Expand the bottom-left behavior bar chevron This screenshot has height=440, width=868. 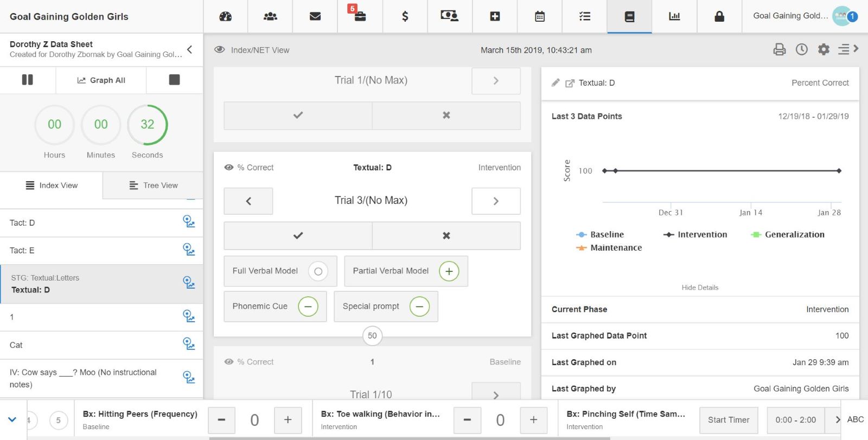tap(12, 419)
